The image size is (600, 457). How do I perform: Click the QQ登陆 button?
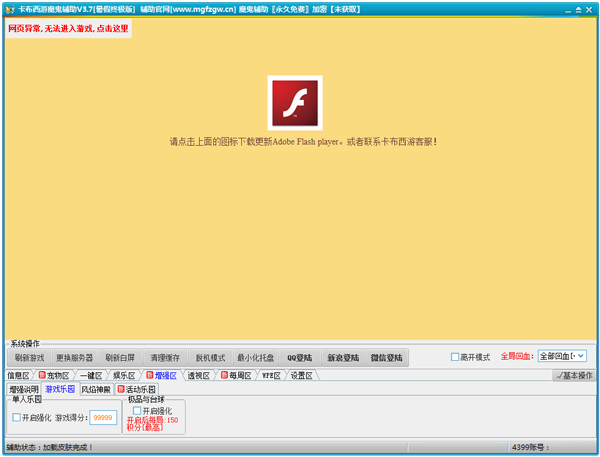click(x=300, y=357)
